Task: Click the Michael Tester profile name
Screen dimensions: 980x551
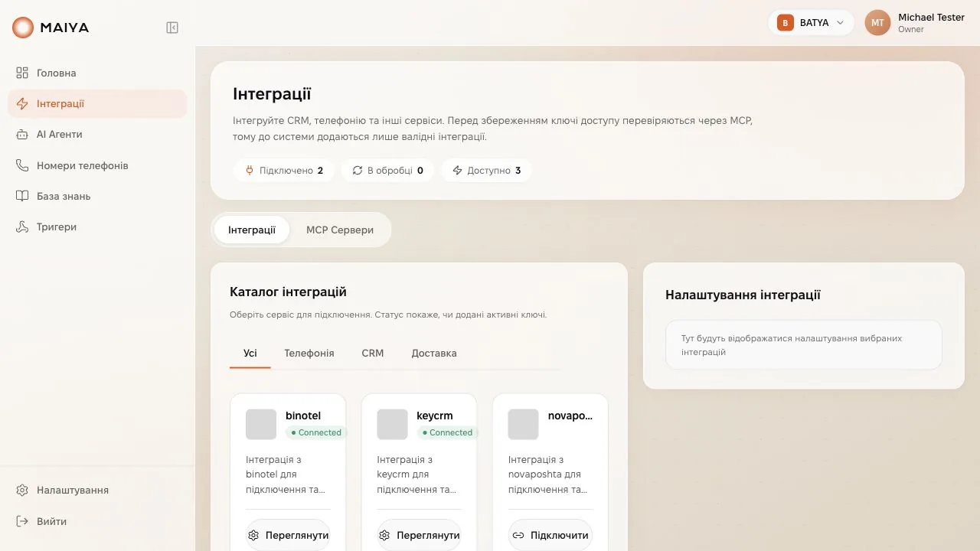Action: 931,17
